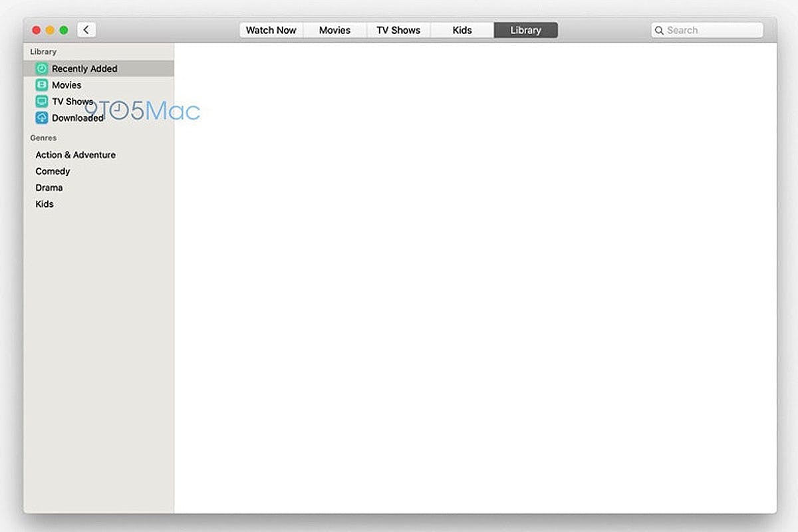This screenshot has height=532, width=798.
Task: Click the magnifying glass search icon
Action: 659,31
